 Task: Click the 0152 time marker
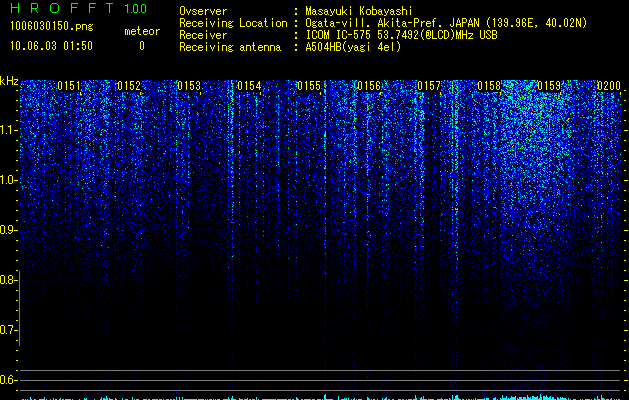point(129,86)
